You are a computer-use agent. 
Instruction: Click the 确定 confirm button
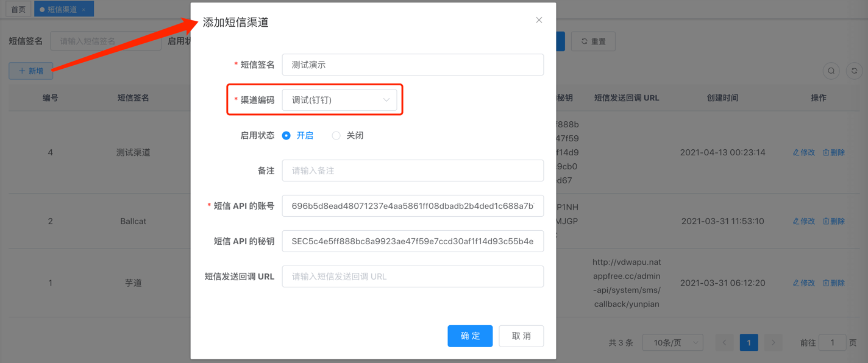pyautogui.click(x=470, y=336)
